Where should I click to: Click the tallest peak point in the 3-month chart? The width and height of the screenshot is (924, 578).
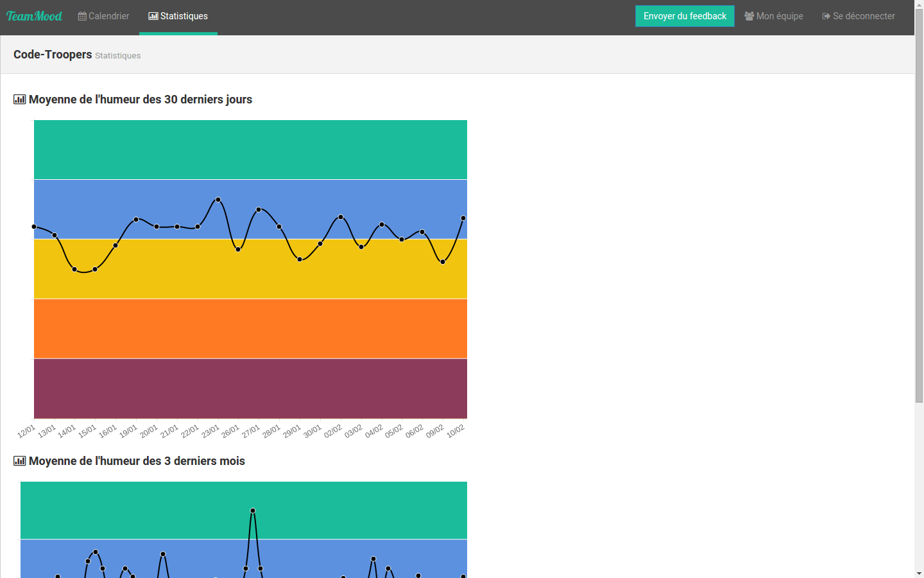[x=253, y=511]
